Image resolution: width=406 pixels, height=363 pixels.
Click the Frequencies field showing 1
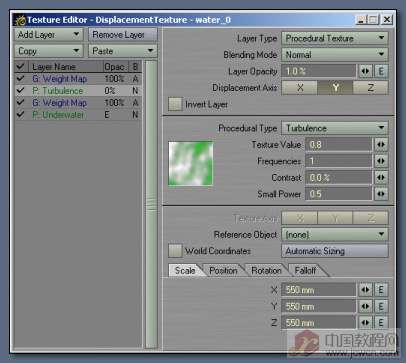click(x=339, y=161)
